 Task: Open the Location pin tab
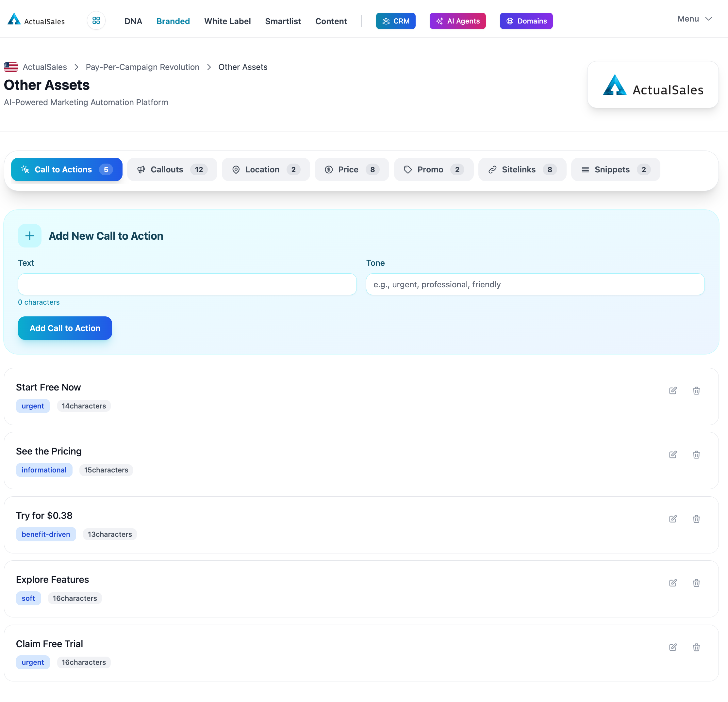236,169
